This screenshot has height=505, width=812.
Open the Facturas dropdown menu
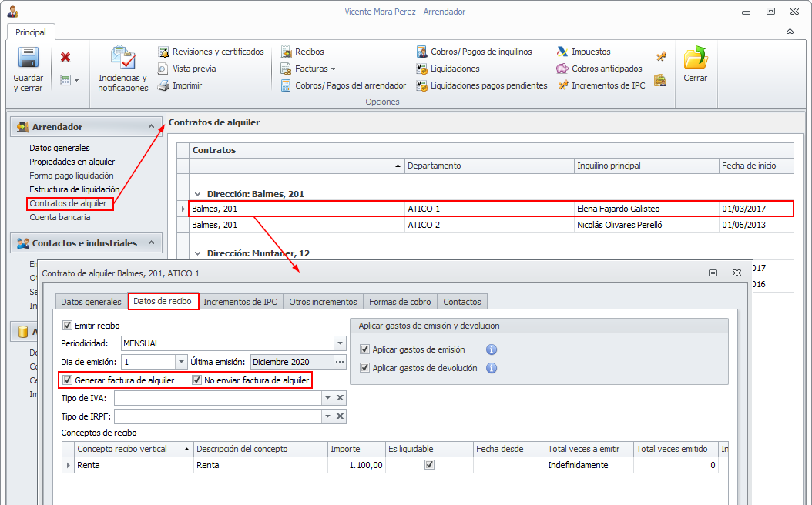pyautogui.click(x=308, y=69)
